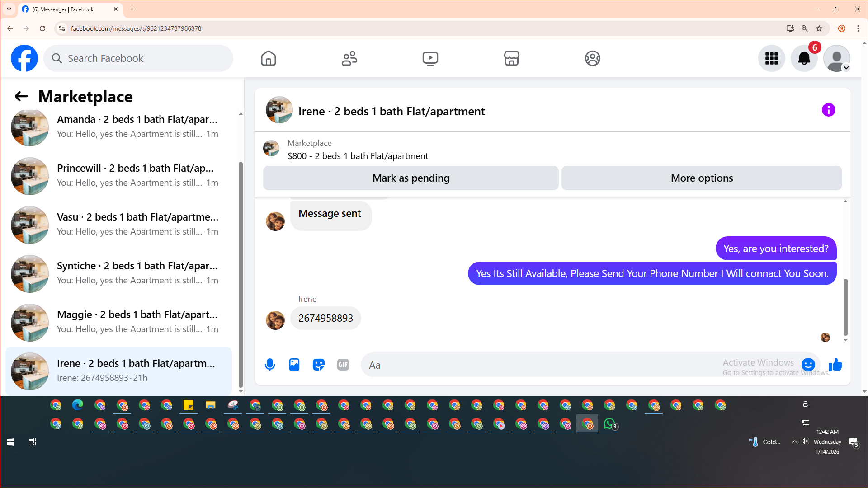
Task: Open Chrome tab search dropdown arrow
Action: 9,9
